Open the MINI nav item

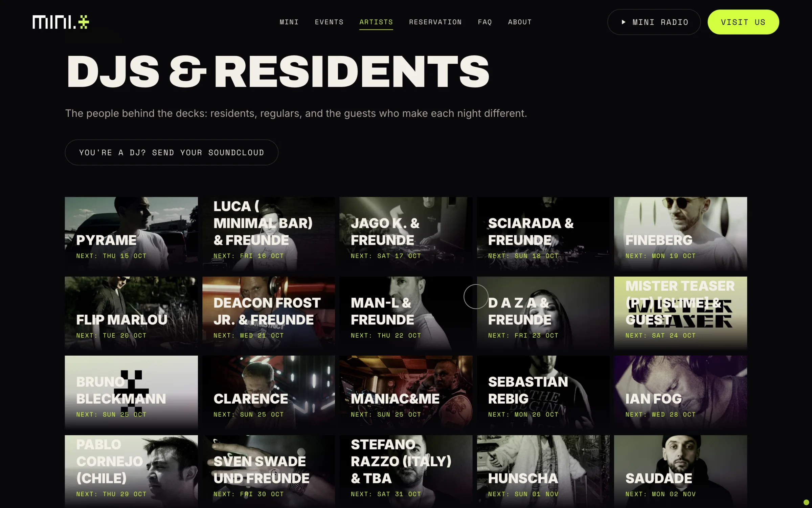coord(289,22)
